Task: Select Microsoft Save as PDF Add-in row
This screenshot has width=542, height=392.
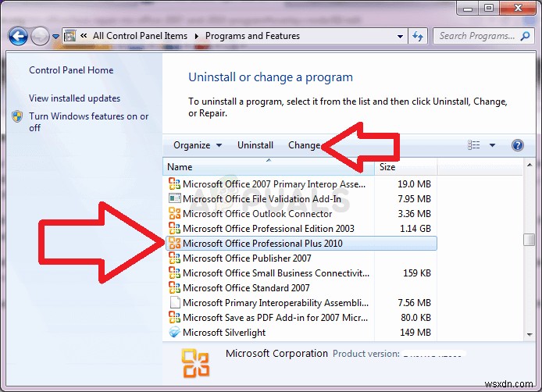Action: pyautogui.click(x=300, y=317)
